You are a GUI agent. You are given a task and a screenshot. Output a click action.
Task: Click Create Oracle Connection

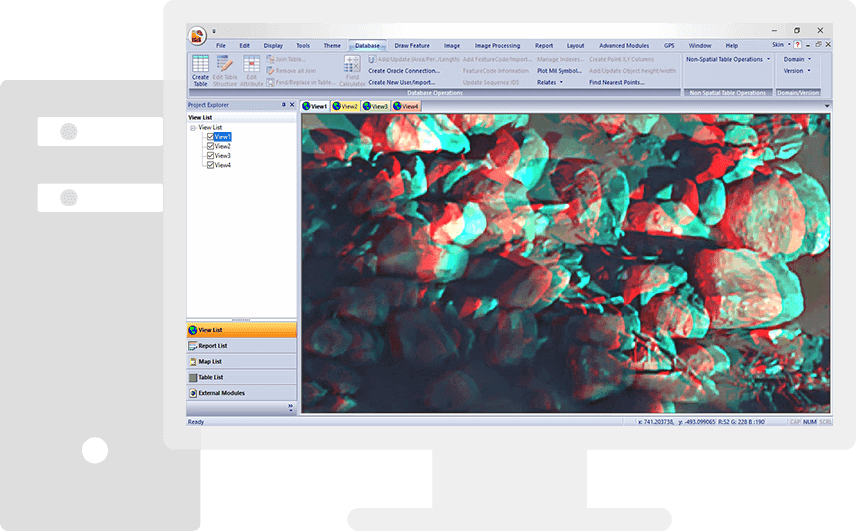point(404,71)
